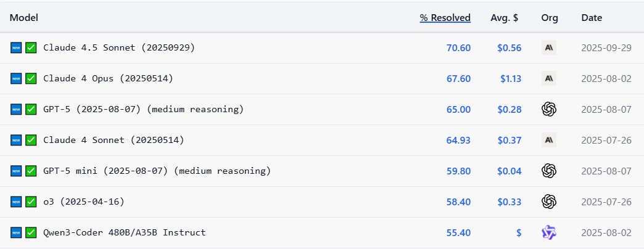Click $0.04 cost for GPT-5 mini
644x249 pixels.
click(x=510, y=171)
